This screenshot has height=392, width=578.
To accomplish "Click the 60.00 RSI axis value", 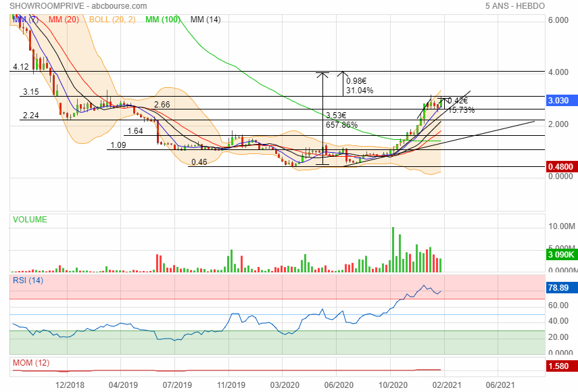I will coord(558,305).
